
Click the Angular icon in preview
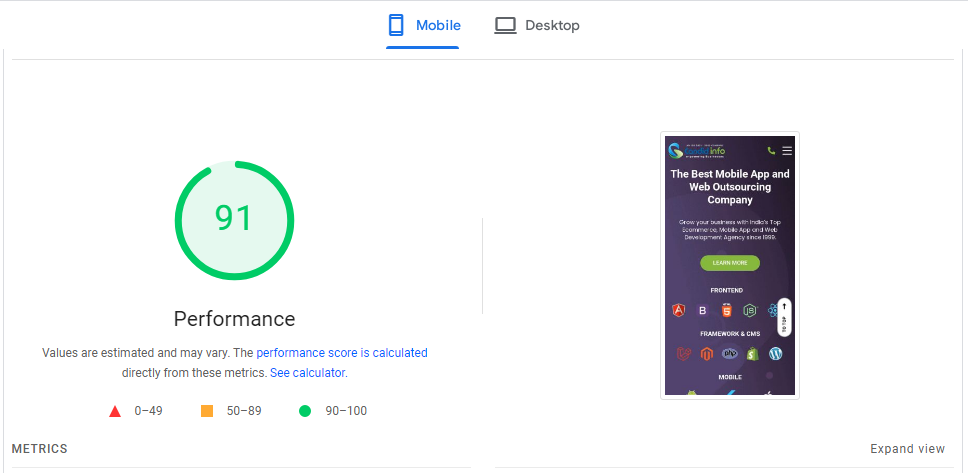pyautogui.click(x=678, y=311)
